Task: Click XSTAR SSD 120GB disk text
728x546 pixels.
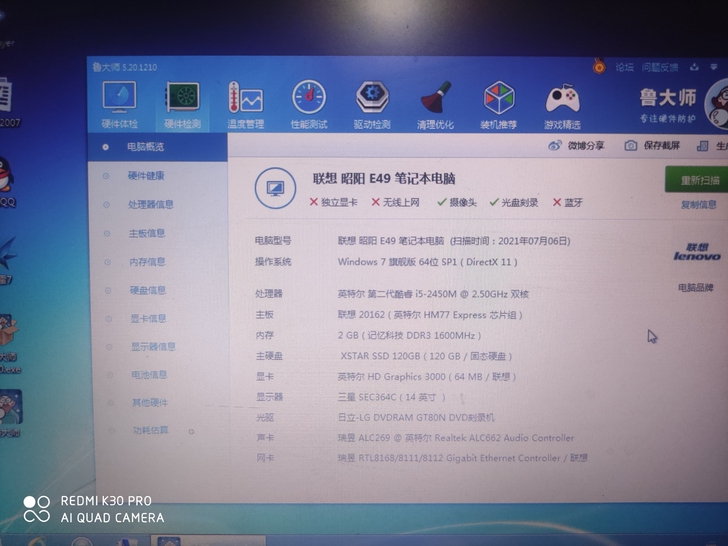Action: click(x=426, y=356)
